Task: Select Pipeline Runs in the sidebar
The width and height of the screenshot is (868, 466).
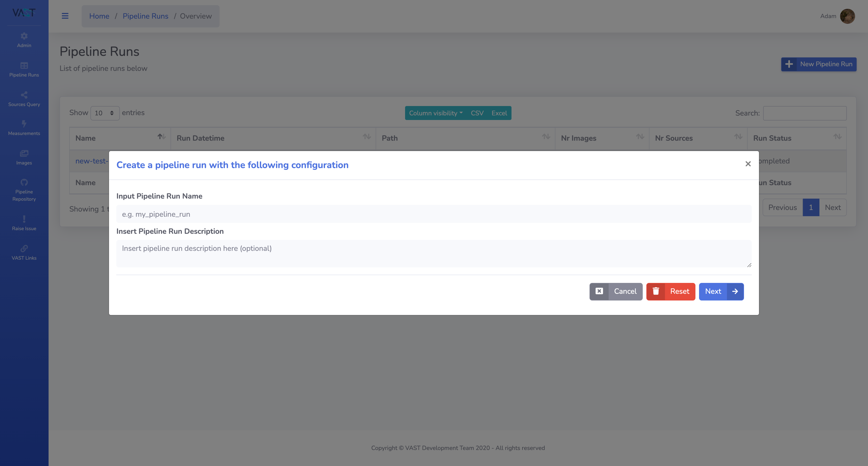Action: (x=24, y=70)
